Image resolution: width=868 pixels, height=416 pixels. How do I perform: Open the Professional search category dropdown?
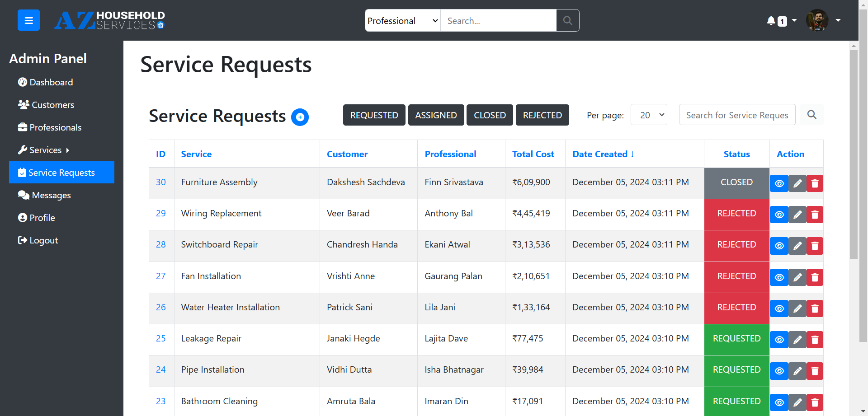402,20
